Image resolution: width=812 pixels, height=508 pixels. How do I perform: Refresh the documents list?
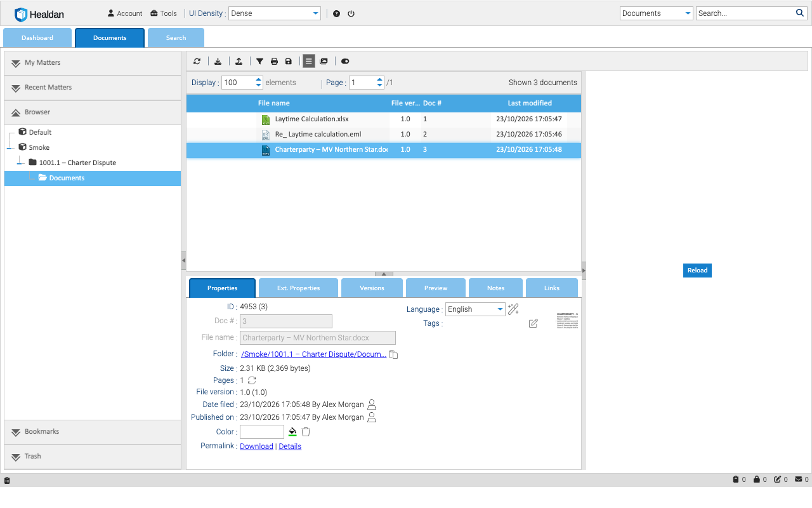(197, 62)
